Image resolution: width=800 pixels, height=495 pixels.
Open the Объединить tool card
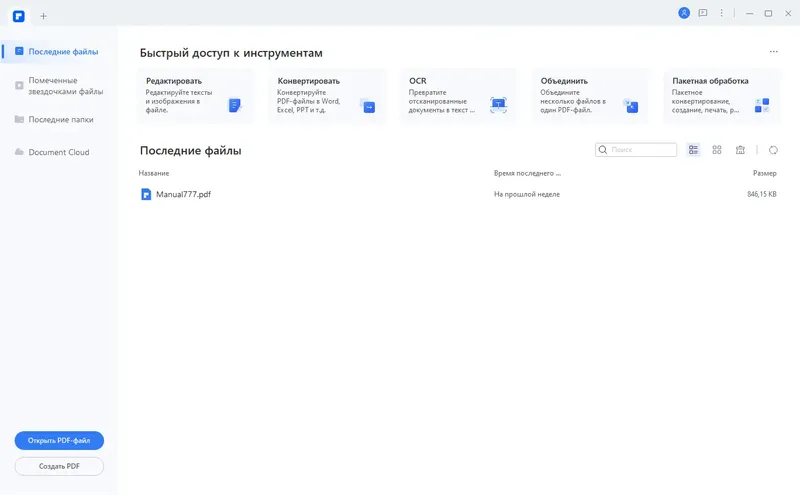click(591, 96)
